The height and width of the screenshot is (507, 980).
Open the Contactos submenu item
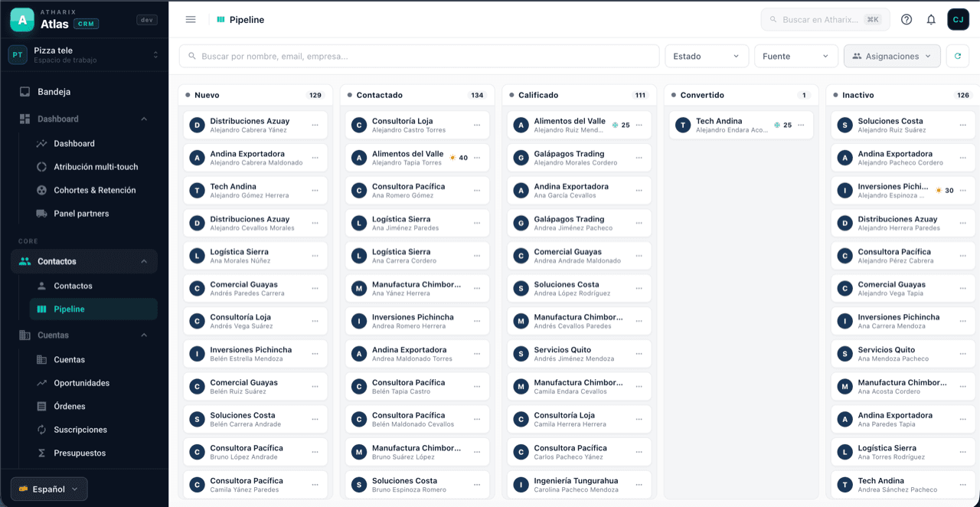pyautogui.click(x=93, y=286)
